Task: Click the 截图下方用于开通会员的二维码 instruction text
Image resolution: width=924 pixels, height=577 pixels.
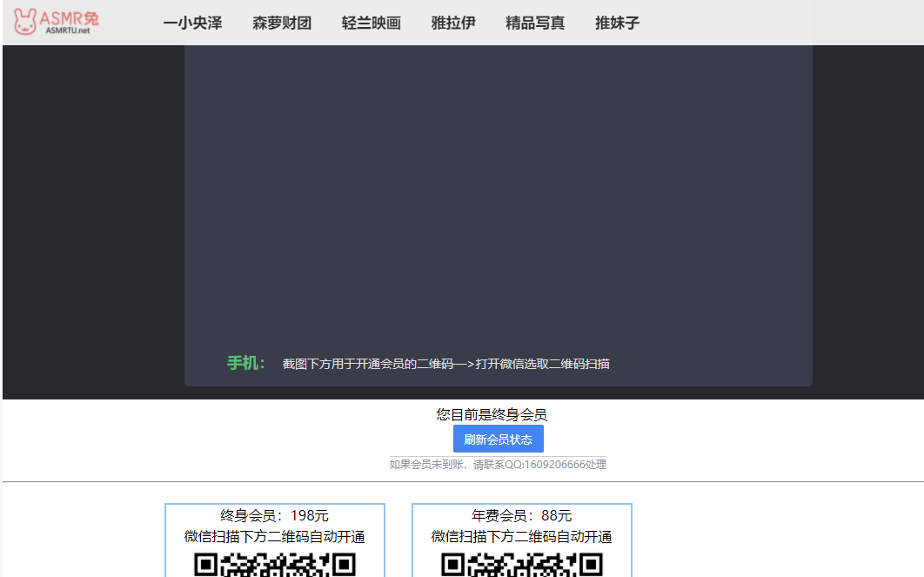Action: (446, 364)
